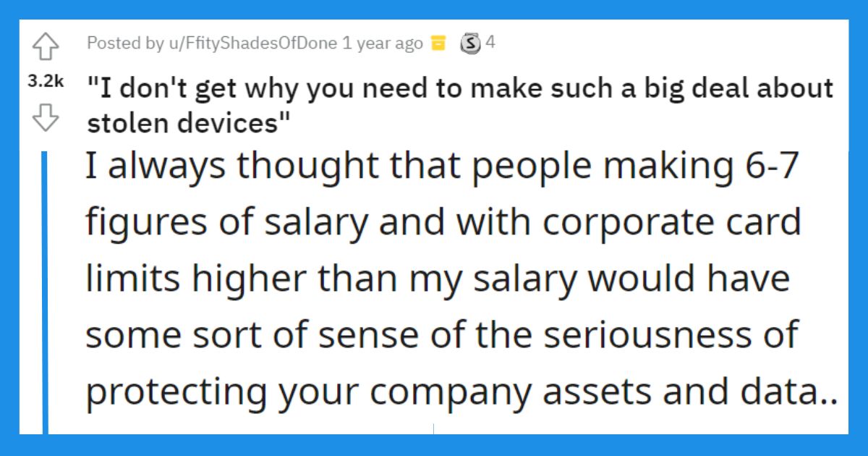Click the 3.2k vote score
Image resolution: width=868 pixels, height=456 pixels.
[x=45, y=83]
